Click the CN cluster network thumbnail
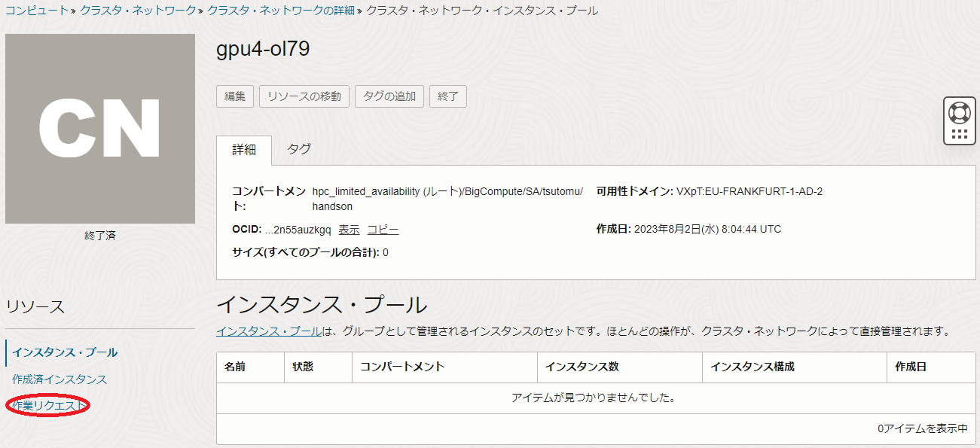The width and height of the screenshot is (980, 448). pos(100,129)
